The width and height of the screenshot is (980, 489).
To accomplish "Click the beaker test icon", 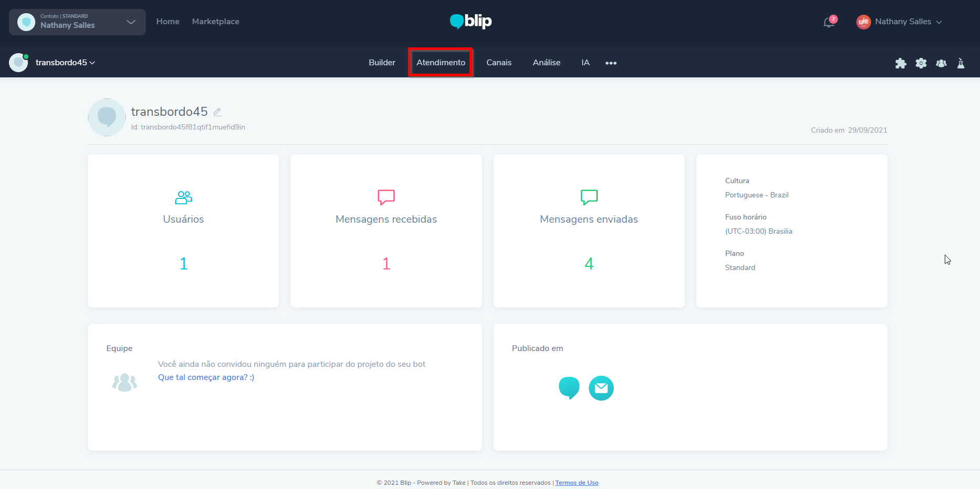I will (961, 63).
